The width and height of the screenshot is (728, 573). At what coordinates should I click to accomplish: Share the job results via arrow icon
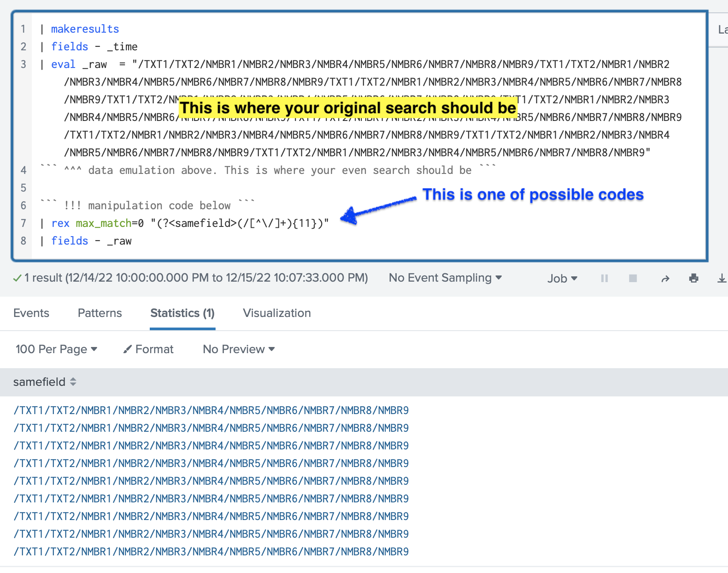pos(665,279)
